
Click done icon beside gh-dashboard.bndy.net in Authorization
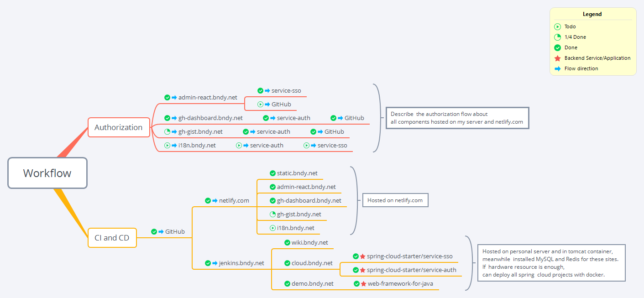click(x=167, y=118)
